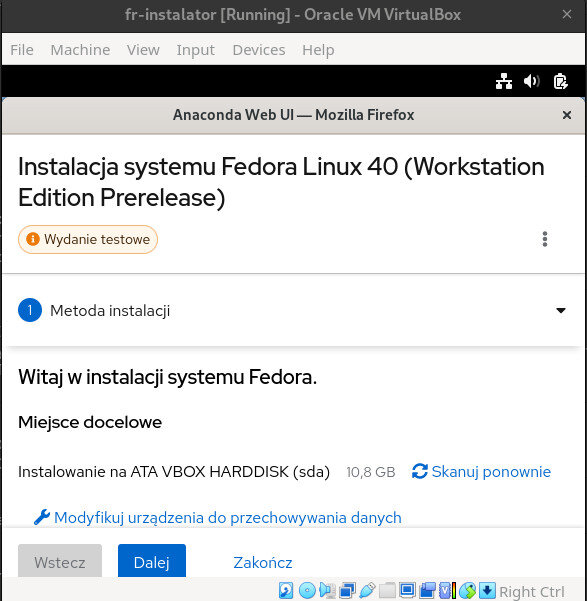Open Modyfikuj urządzenia do przechowywania danych
The image size is (587, 601).
[217, 517]
